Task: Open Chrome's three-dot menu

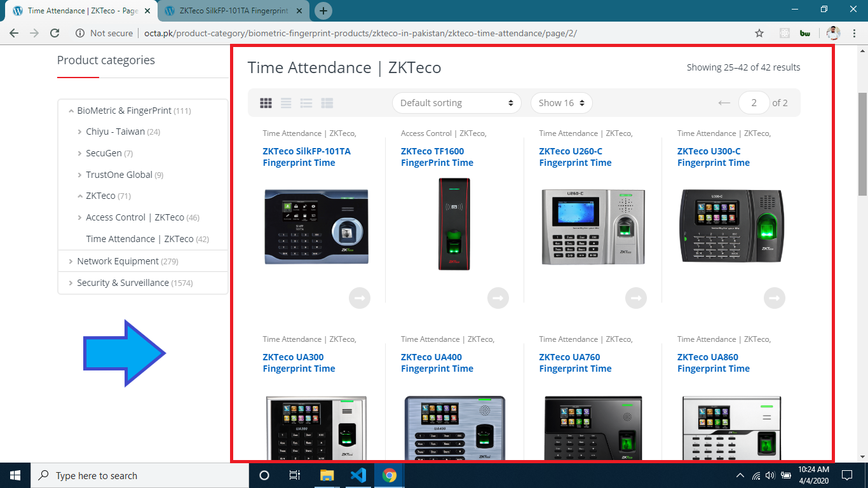Action: (855, 33)
